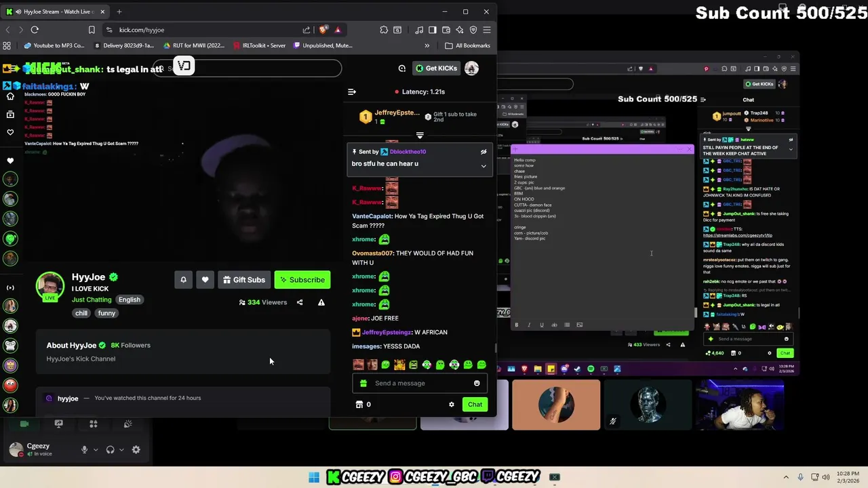Image resolution: width=868 pixels, height=488 pixels.
Task: Expand the gift leaderboard arrow
Action: click(420, 136)
